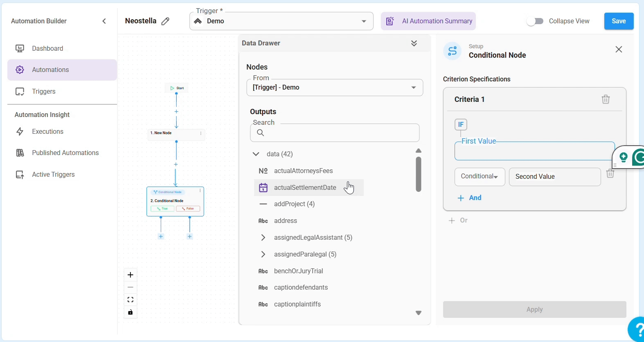Add step under the False branch

click(x=189, y=236)
